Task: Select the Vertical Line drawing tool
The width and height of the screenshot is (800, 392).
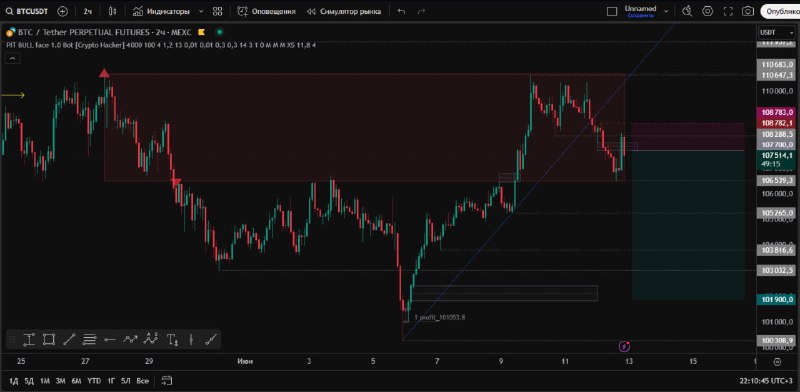Action: click(191, 339)
